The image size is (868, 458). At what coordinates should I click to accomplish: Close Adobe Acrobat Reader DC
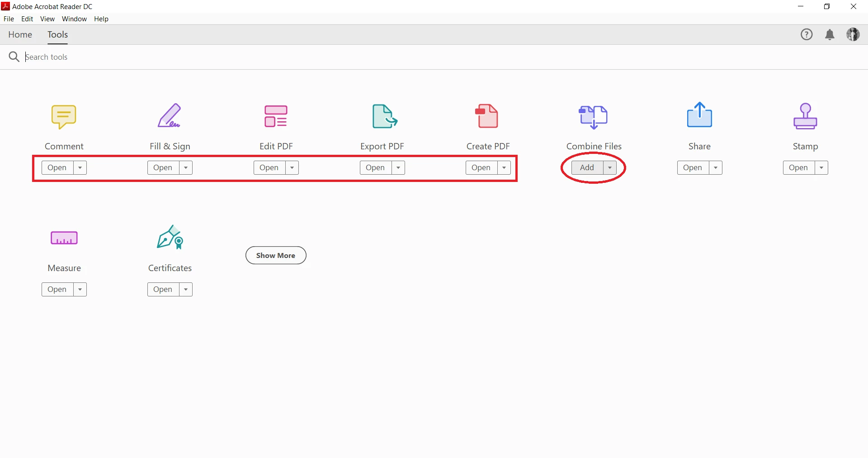(854, 6)
